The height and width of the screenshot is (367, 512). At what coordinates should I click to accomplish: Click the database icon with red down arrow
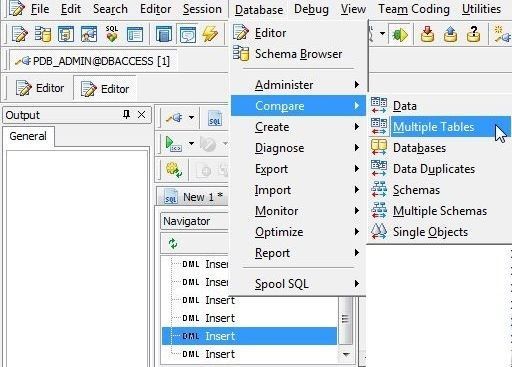tap(427, 34)
